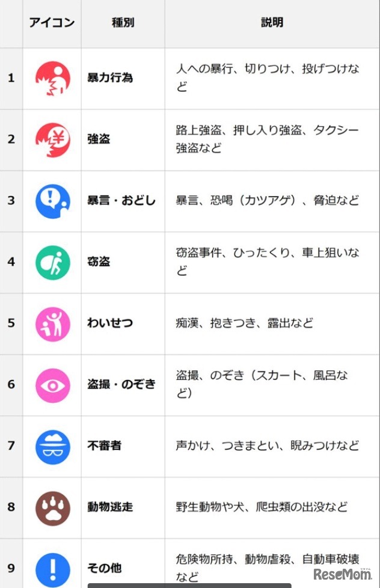Screen dimensions: 380x588
Task: Select the pink わいせつ icon
Action: click(x=52, y=323)
